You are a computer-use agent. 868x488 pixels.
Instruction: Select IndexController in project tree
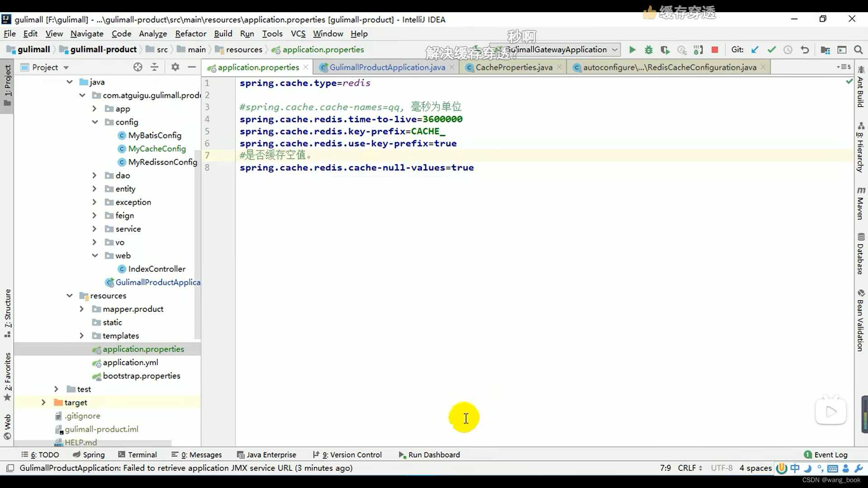pyautogui.click(x=156, y=269)
